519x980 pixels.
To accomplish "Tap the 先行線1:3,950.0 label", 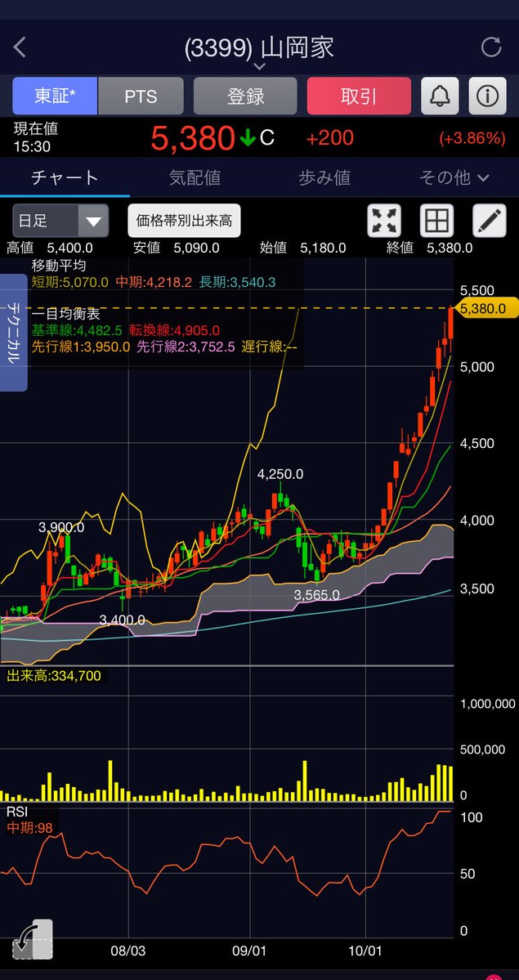I will (x=81, y=347).
